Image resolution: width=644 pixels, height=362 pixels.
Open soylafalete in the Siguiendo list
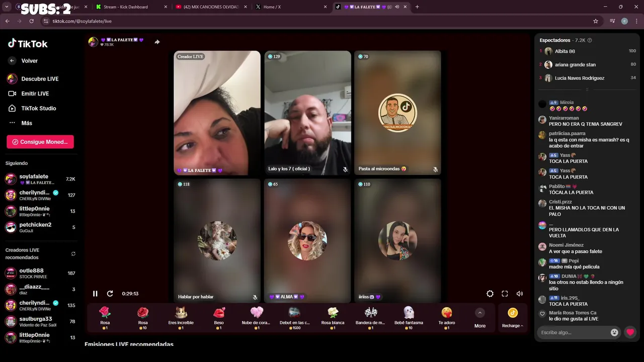click(40, 179)
